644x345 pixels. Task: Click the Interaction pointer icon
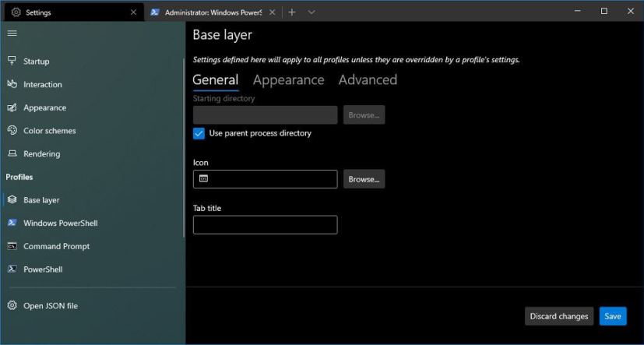12,84
